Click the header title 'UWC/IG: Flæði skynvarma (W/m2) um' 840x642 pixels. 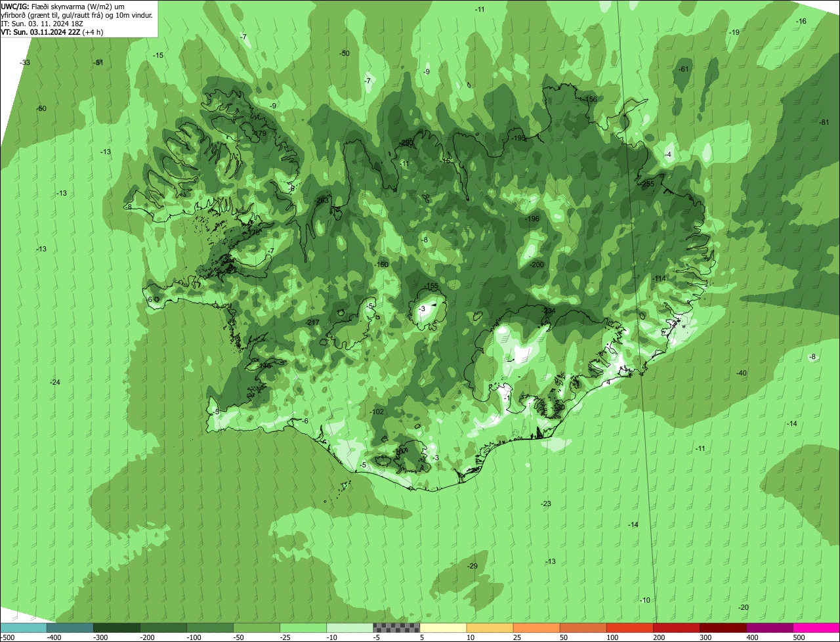(x=62, y=6)
